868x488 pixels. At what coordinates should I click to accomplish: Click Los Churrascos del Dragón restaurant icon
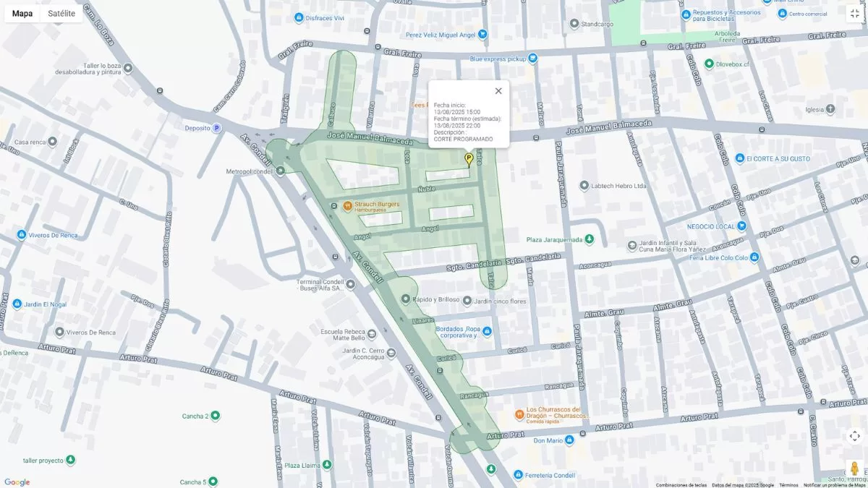click(x=519, y=414)
